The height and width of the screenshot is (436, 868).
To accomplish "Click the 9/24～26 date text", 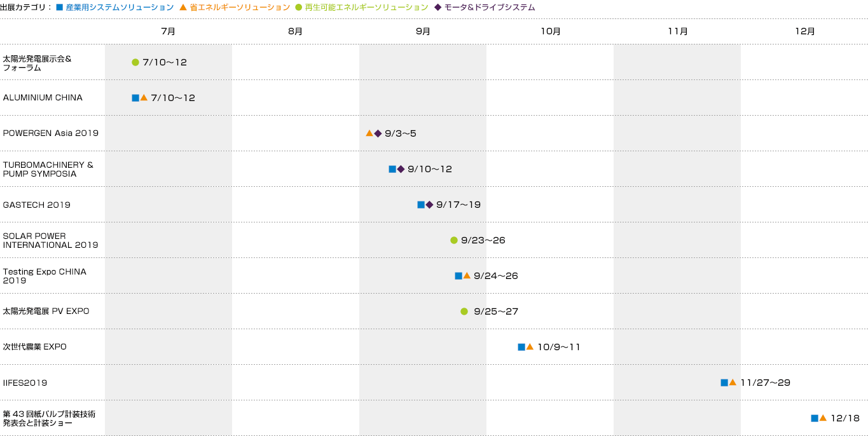I will point(496,276).
